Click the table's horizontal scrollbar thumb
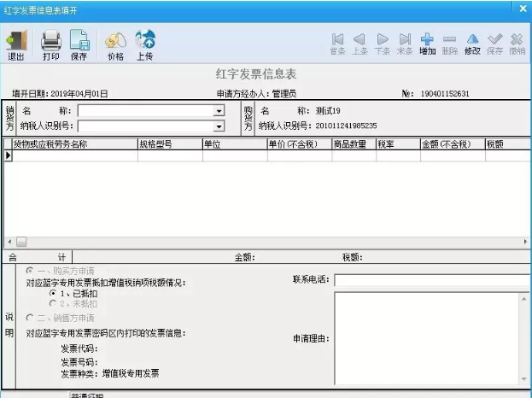The image size is (532, 398). pos(21,242)
